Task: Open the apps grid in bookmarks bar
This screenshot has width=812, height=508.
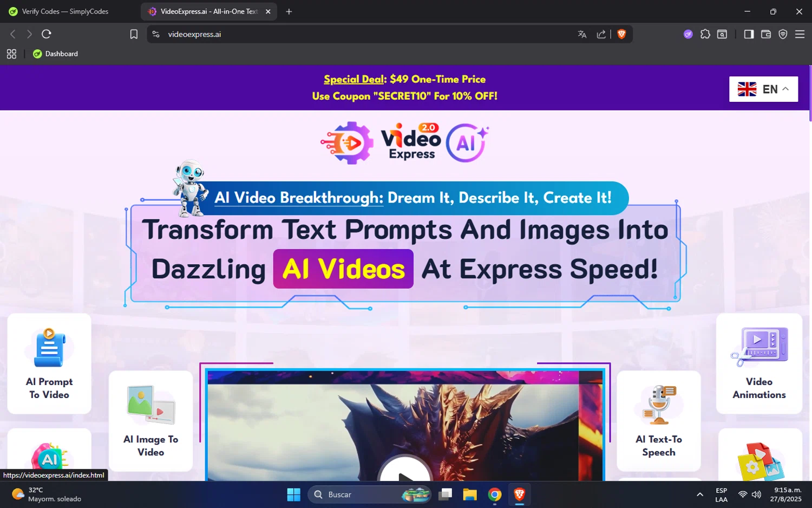Action: tap(11, 54)
